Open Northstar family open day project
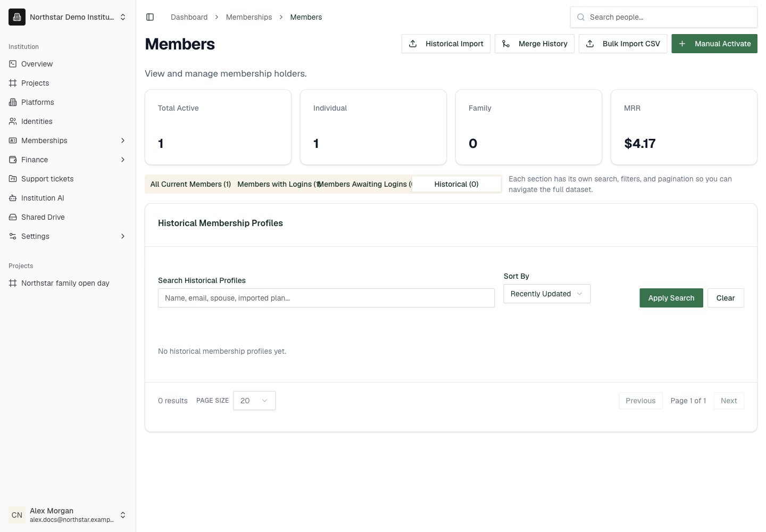The width and height of the screenshot is (766, 532). (x=68, y=283)
